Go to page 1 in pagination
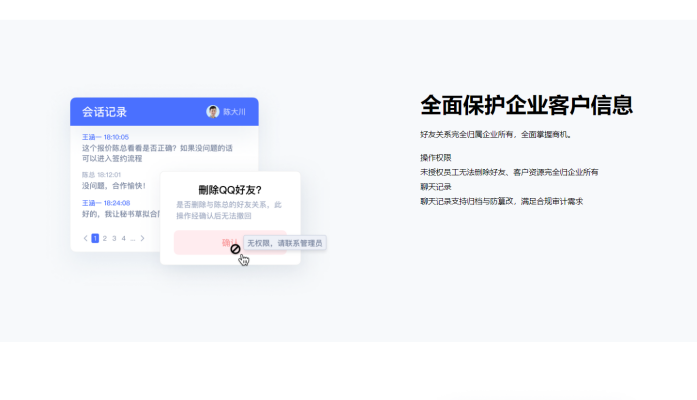The width and height of the screenshot is (697, 400). coord(95,238)
